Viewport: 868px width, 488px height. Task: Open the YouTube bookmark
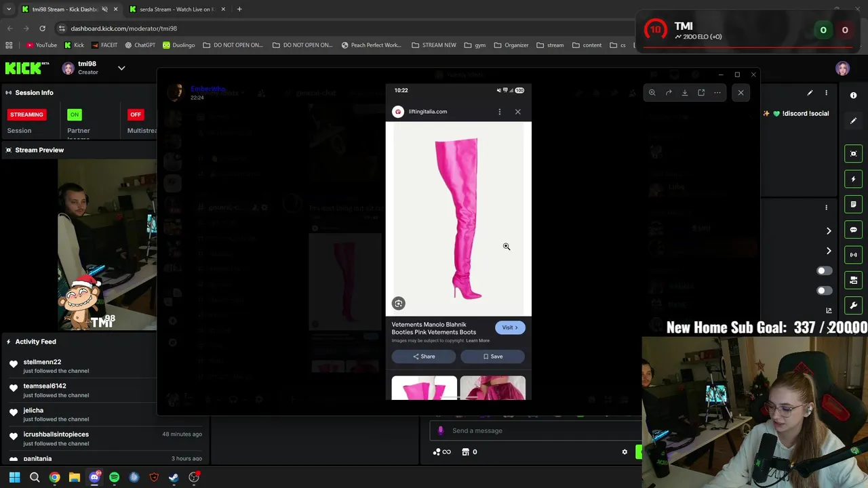click(x=41, y=45)
